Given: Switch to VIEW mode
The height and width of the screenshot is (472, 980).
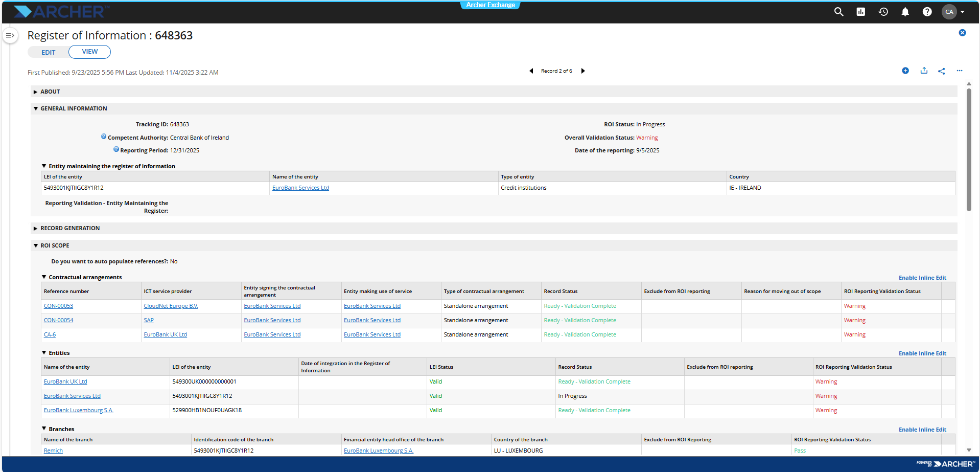Looking at the screenshot, I should (x=90, y=52).
